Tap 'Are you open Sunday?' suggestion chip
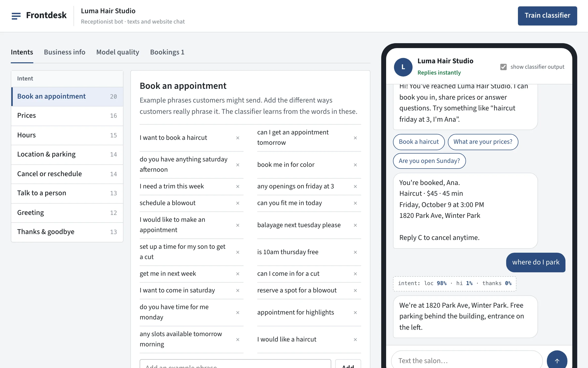This screenshot has height=368, width=588. tap(429, 161)
